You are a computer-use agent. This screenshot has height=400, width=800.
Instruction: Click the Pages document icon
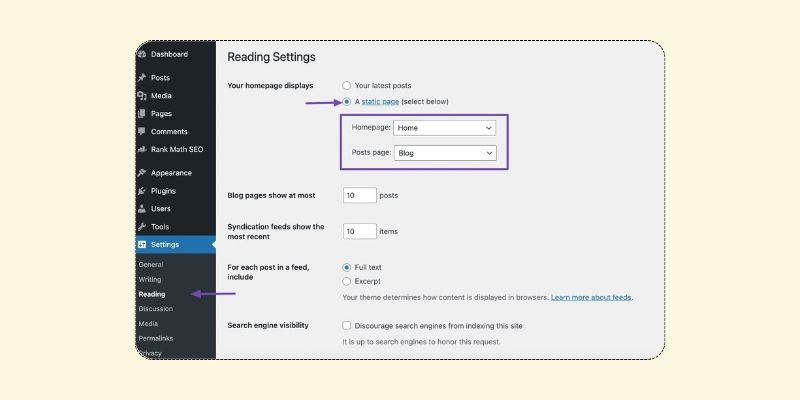142,114
